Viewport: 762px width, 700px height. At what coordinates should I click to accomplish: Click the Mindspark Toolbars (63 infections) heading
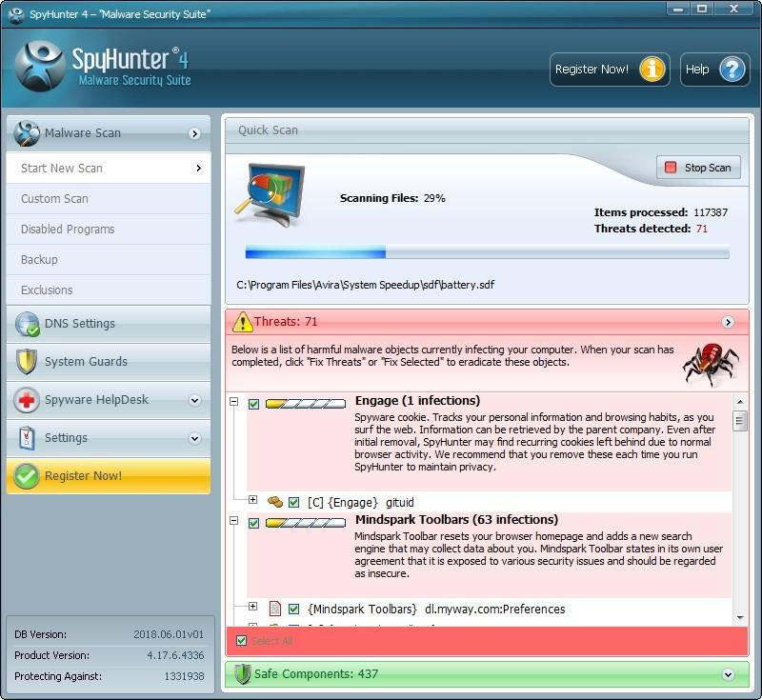point(456,520)
